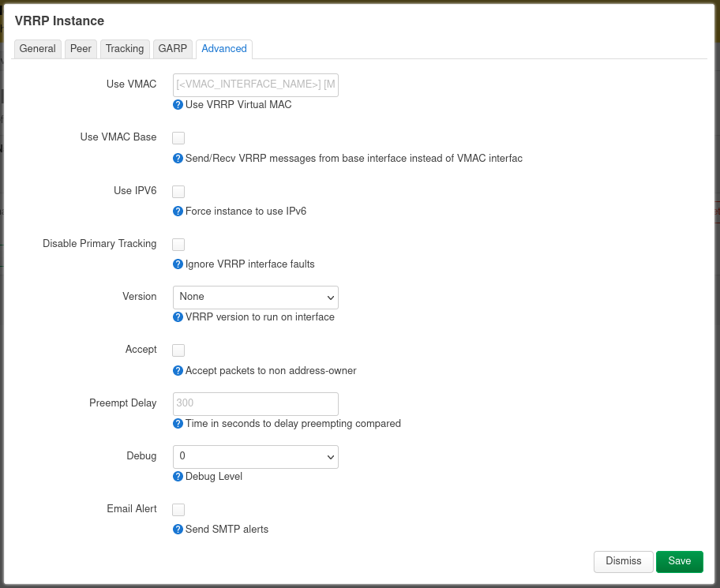Open help tooltip for Use VRRP Virtual MAC
This screenshot has width=720, height=588.
(178, 104)
